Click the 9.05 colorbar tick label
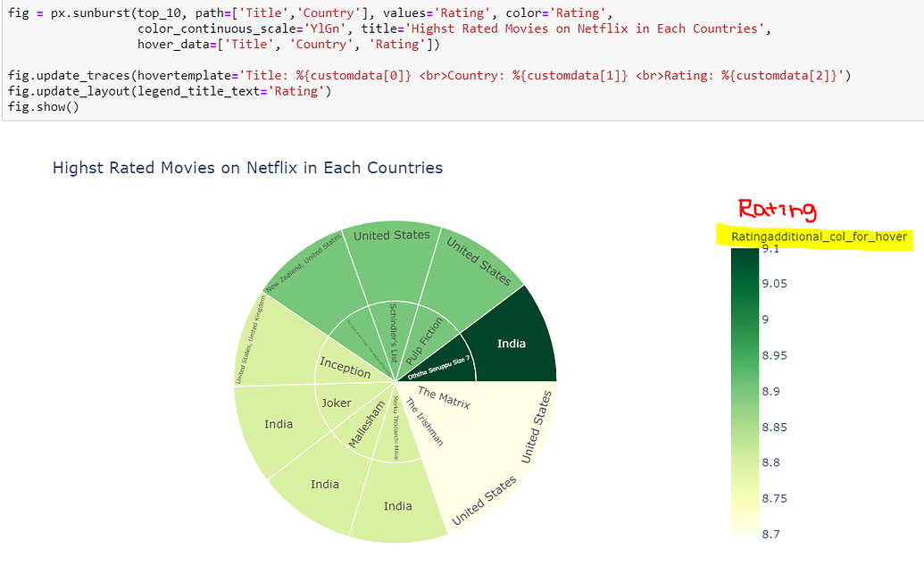The height and width of the screenshot is (574, 924). (x=774, y=284)
